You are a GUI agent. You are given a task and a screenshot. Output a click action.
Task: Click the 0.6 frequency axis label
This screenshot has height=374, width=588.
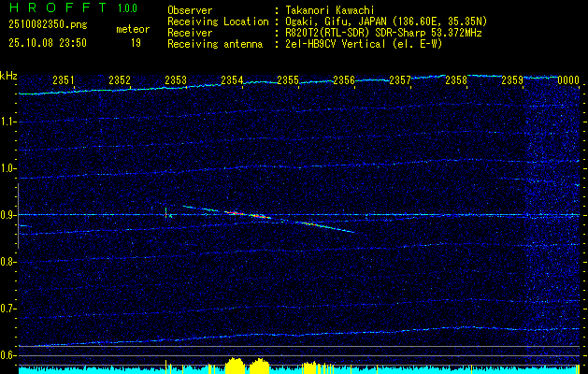(x=8, y=355)
